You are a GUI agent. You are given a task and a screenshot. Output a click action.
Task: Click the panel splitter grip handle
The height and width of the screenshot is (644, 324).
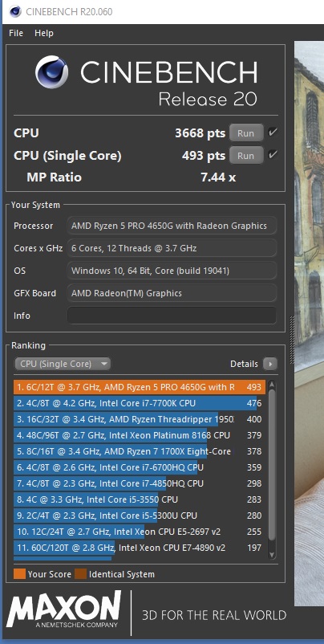pos(292,340)
